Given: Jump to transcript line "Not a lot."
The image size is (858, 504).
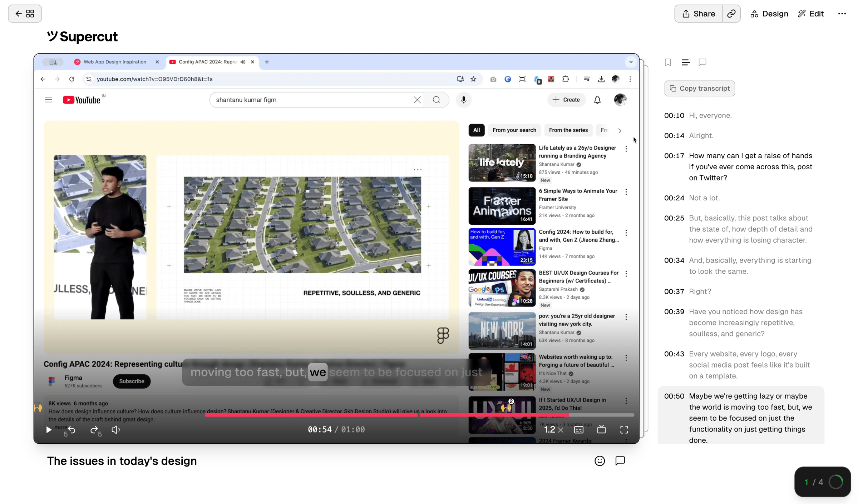Looking at the screenshot, I should [x=704, y=198].
